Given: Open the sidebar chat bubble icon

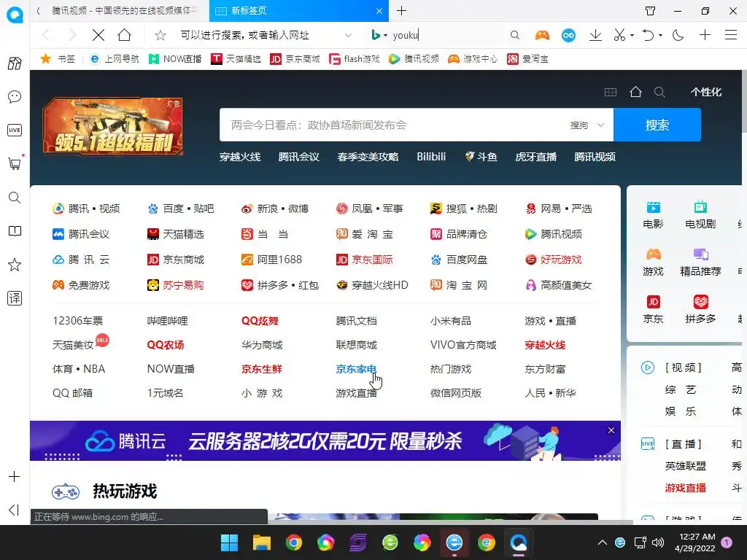Looking at the screenshot, I should pos(15,97).
